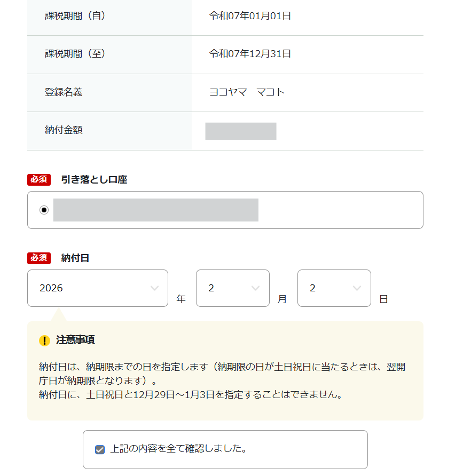The image size is (471, 476).
Task: Expand the day (日) dropdown
Action: tap(334, 288)
